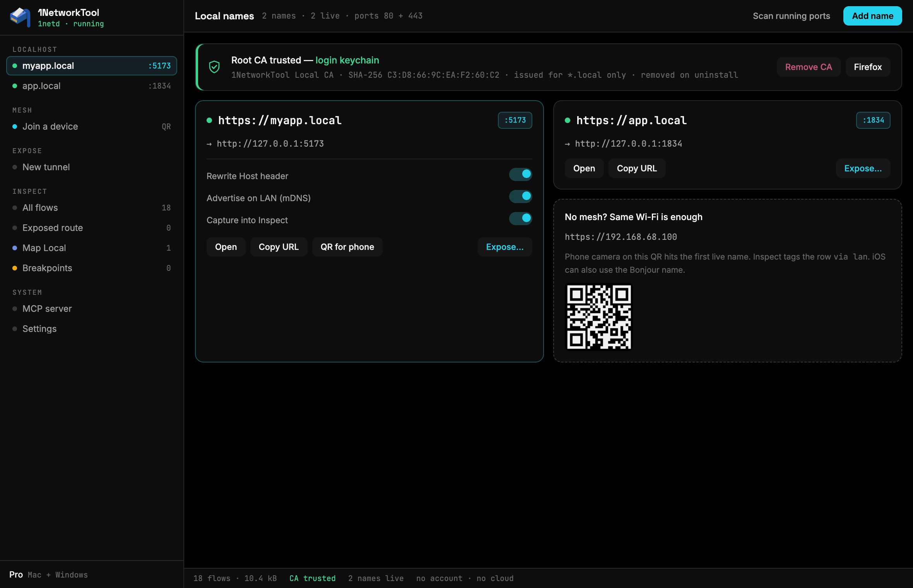This screenshot has width=913, height=588.
Task: Select app.local in the sidebar
Action: pos(92,86)
